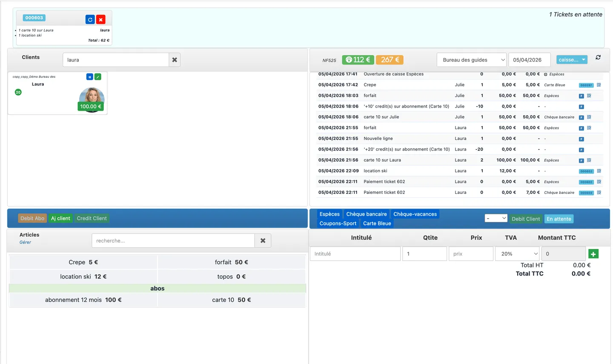613x364 pixels.
Task: Clear the laura client search field
Action: click(175, 60)
